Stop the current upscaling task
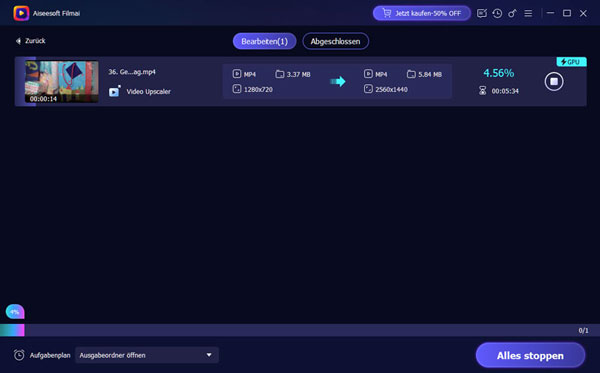 point(554,81)
